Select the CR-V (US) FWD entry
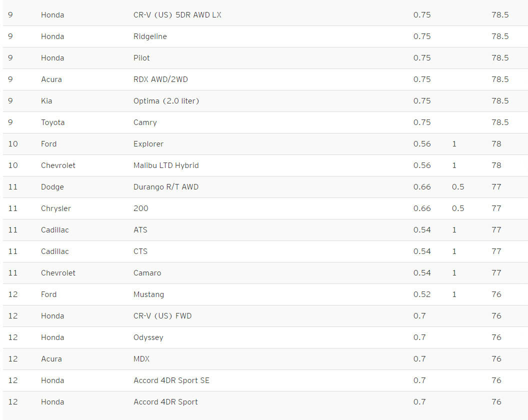 [x=162, y=316]
